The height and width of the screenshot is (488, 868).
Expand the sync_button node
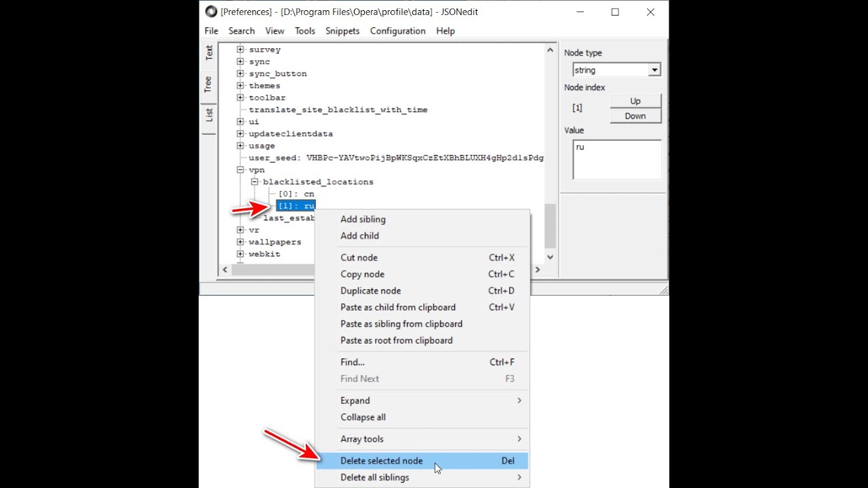click(x=240, y=73)
